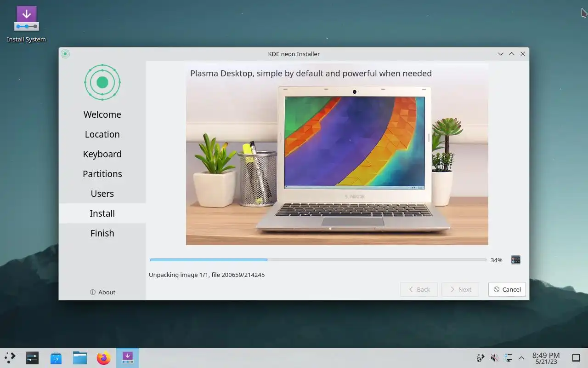Open the application launcher in the taskbar
The image size is (588, 368).
click(10, 358)
